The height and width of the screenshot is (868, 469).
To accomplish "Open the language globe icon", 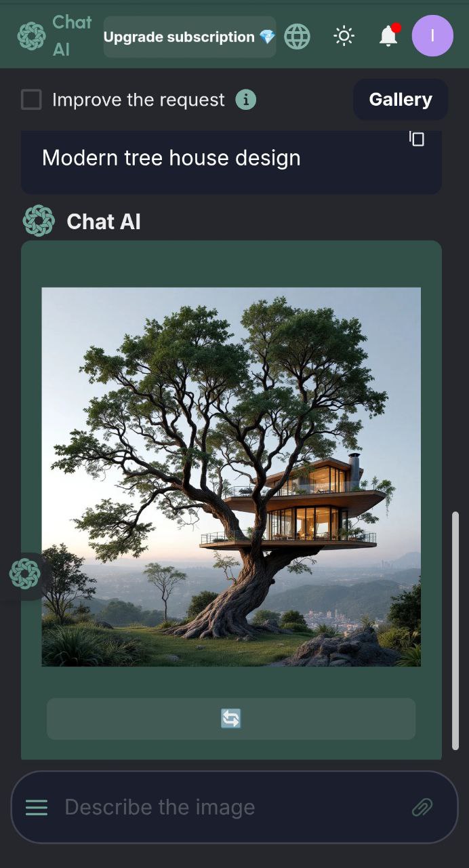I will [297, 37].
